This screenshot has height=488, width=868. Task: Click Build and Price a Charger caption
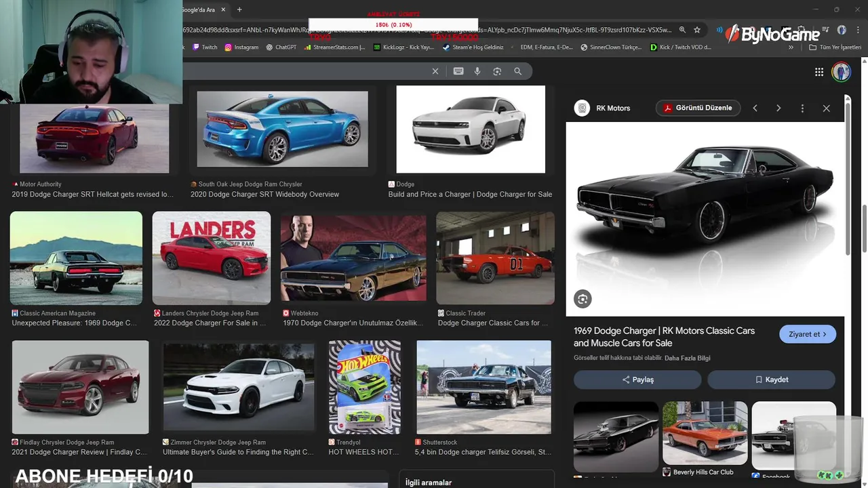pyautogui.click(x=470, y=195)
